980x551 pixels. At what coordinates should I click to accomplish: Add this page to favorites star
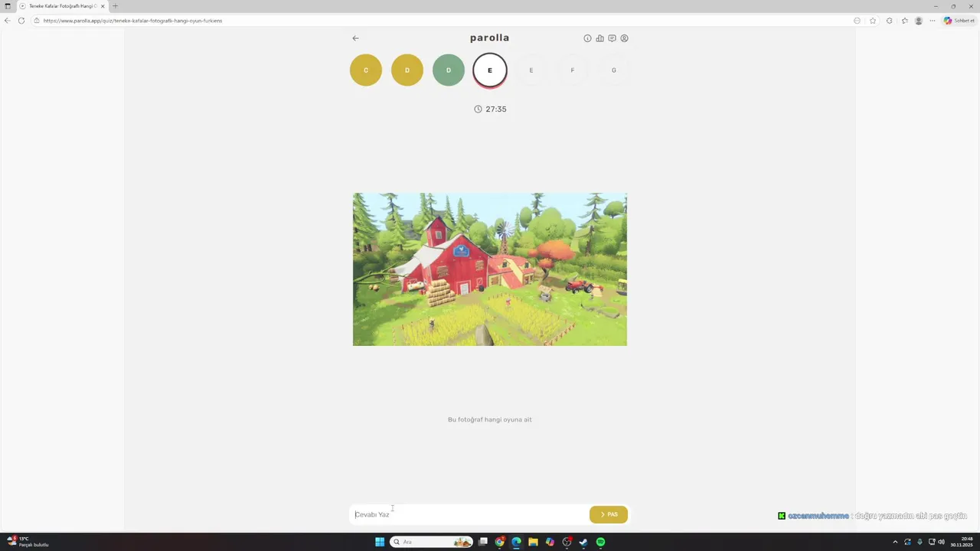[x=873, y=21]
